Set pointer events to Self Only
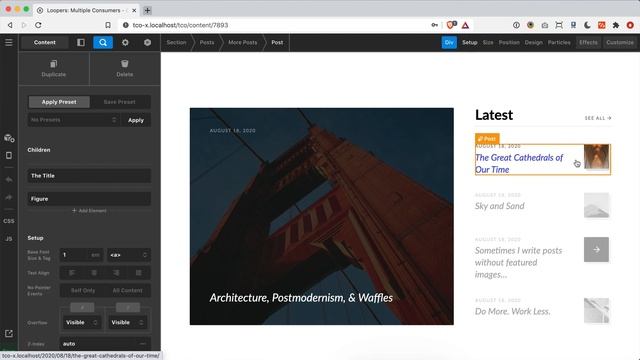Screen dimensions: 640x360 click(83, 290)
